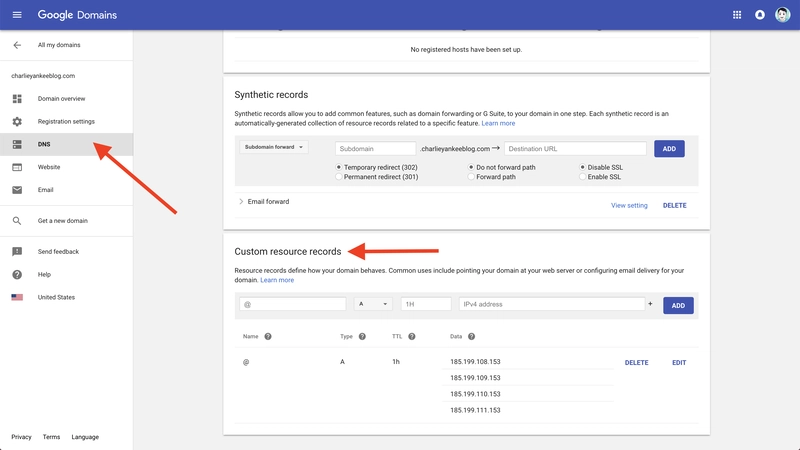Open the record type A dropdown
800x450 pixels.
click(373, 304)
